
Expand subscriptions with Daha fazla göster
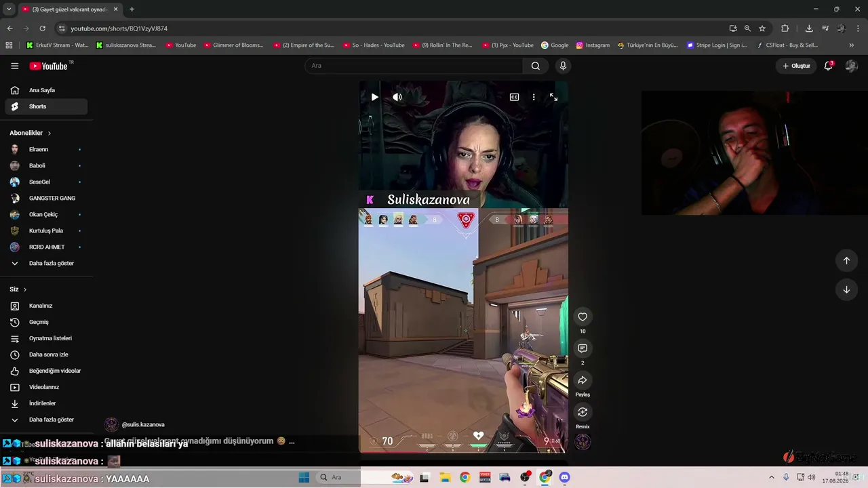point(46,263)
